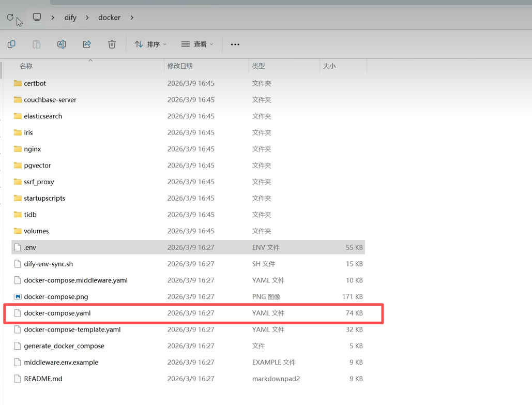Select the volumes folder icon
The width and height of the screenshot is (532, 405).
(x=18, y=231)
